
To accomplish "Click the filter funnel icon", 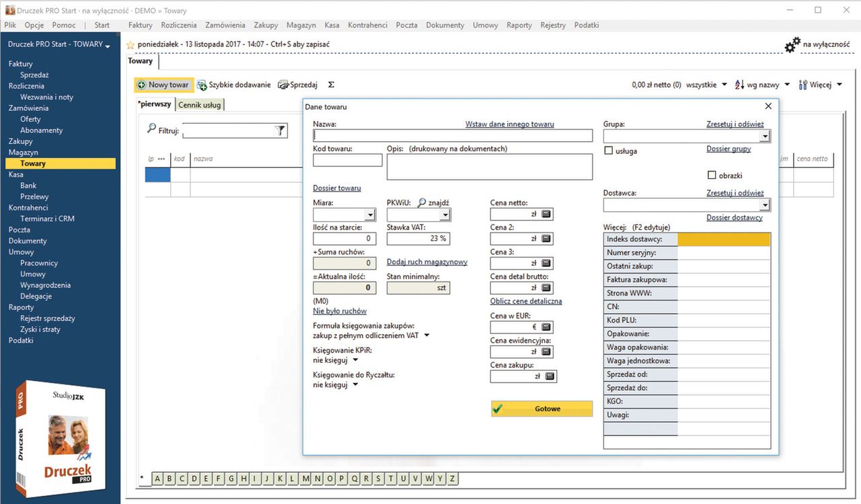I will tap(280, 130).
